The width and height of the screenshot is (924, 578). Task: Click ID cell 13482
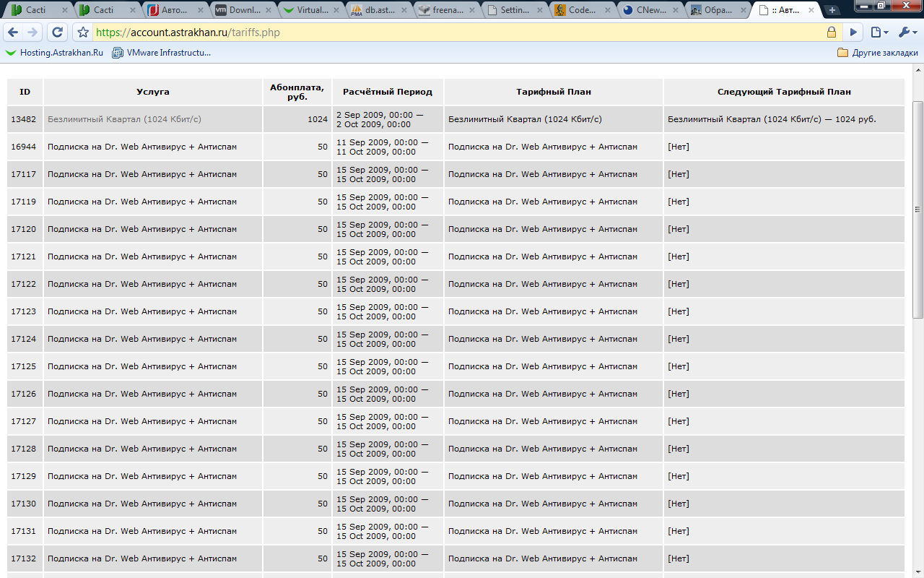coord(25,119)
